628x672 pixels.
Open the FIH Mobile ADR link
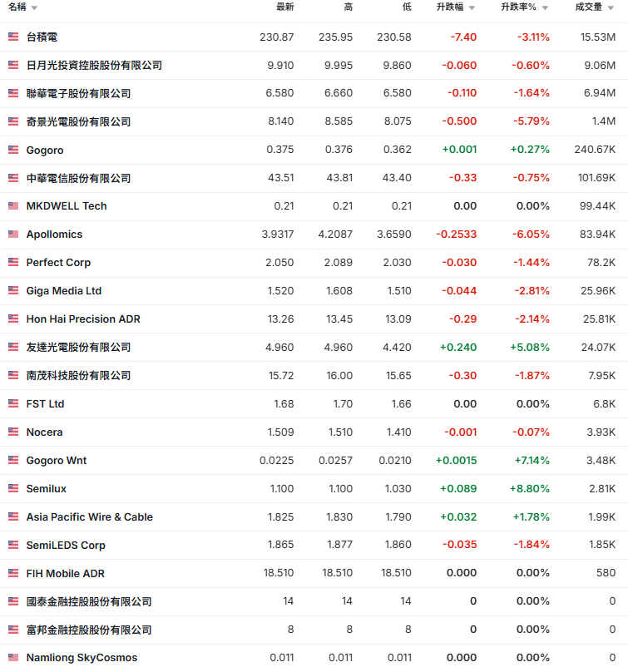pyautogui.click(x=65, y=573)
